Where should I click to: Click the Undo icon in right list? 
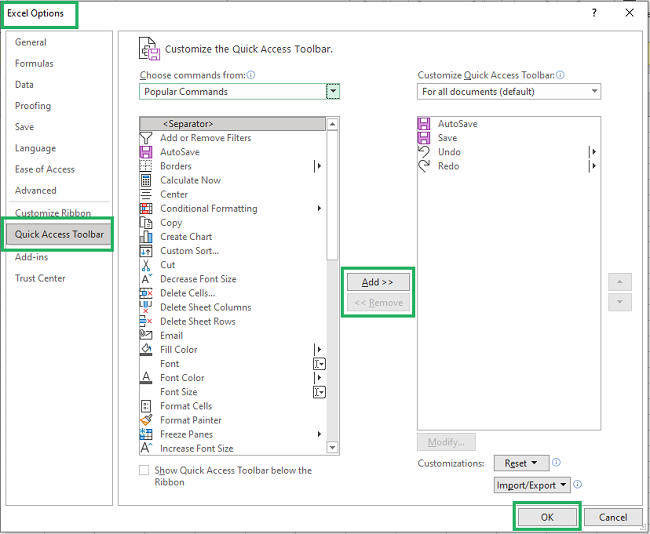coord(424,152)
